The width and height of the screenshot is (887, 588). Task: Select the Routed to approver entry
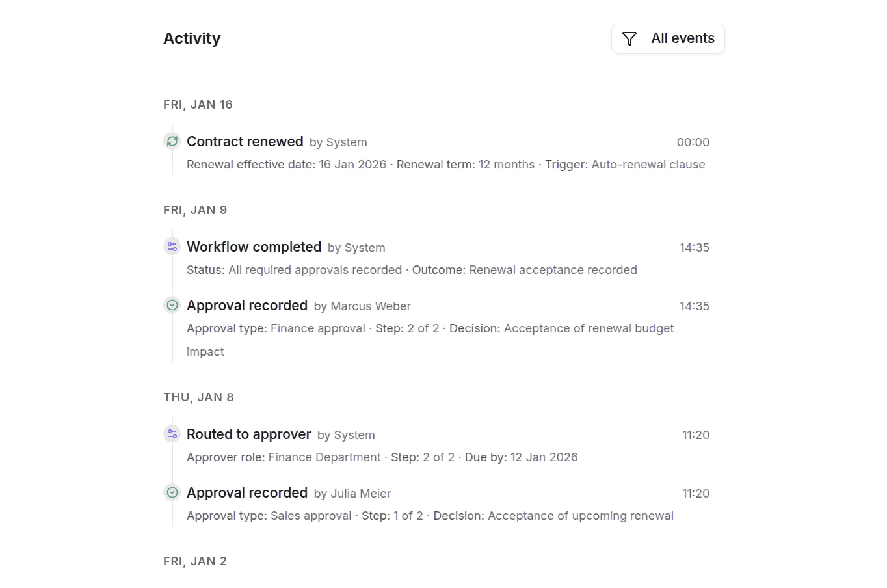[x=249, y=434]
